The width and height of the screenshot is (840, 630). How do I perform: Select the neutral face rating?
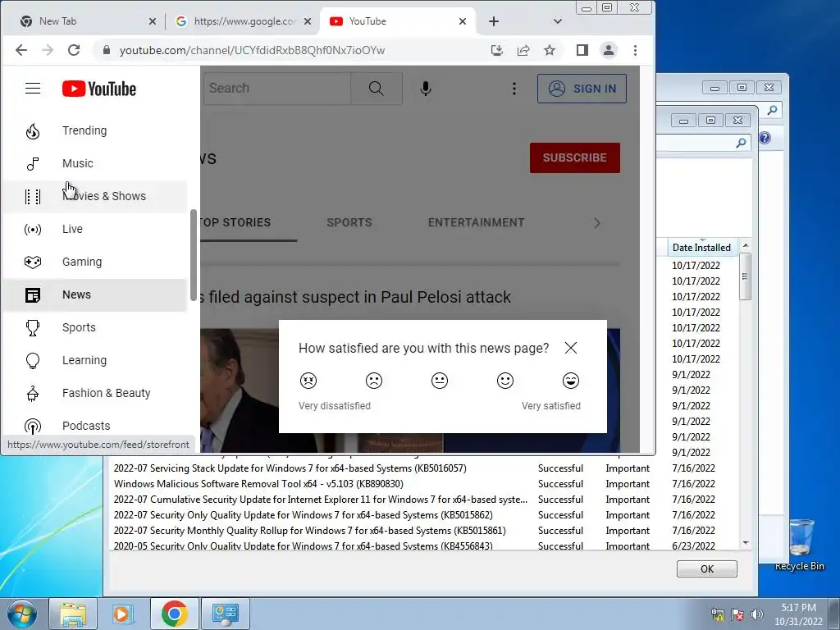pos(440,381)
